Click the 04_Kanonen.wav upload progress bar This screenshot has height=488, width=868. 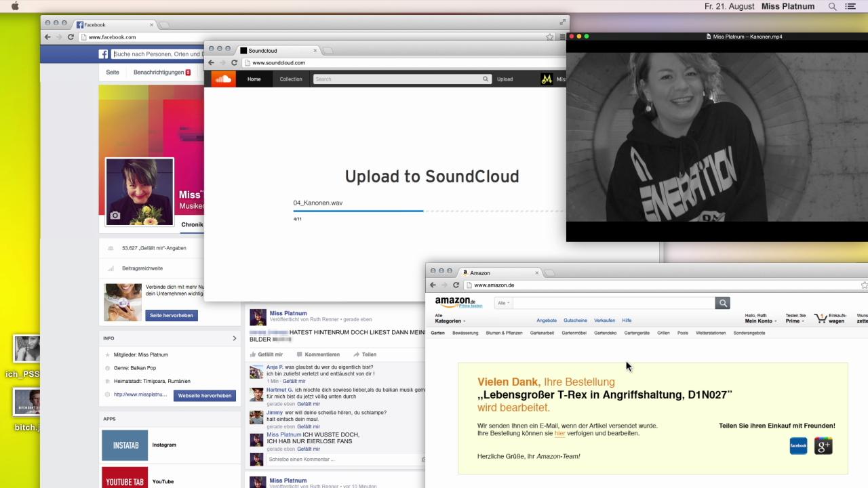point(429,211)
